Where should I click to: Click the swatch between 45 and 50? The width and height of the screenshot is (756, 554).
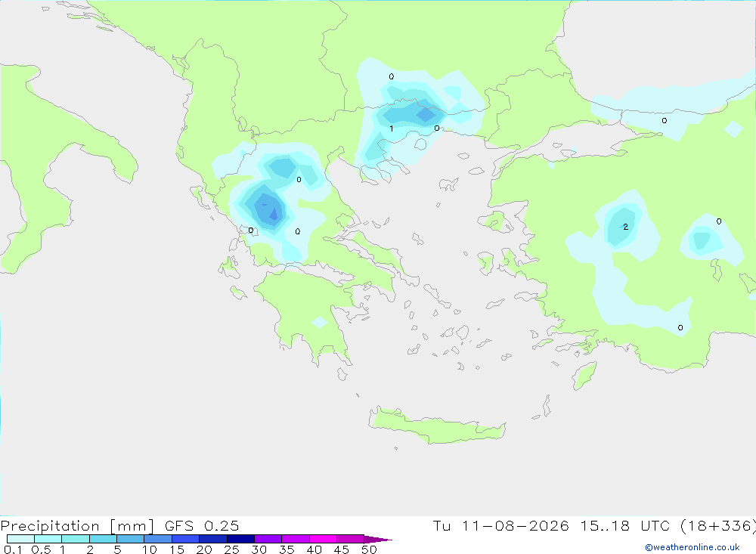351,539
